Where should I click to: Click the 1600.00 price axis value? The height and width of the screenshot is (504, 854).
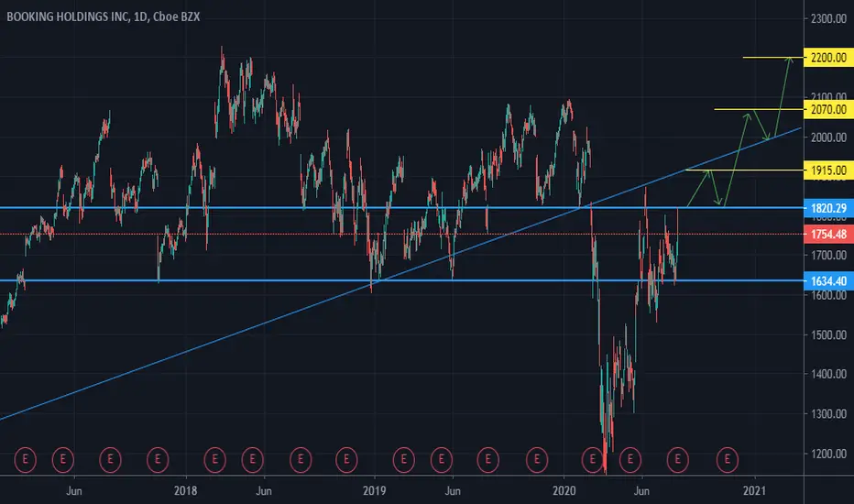click(x=828, y=295)
